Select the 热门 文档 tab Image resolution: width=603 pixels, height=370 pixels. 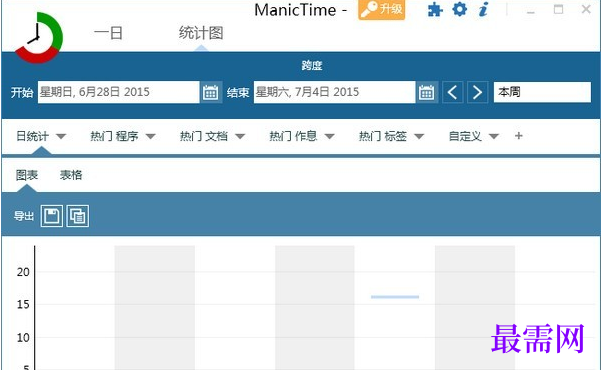204,136
